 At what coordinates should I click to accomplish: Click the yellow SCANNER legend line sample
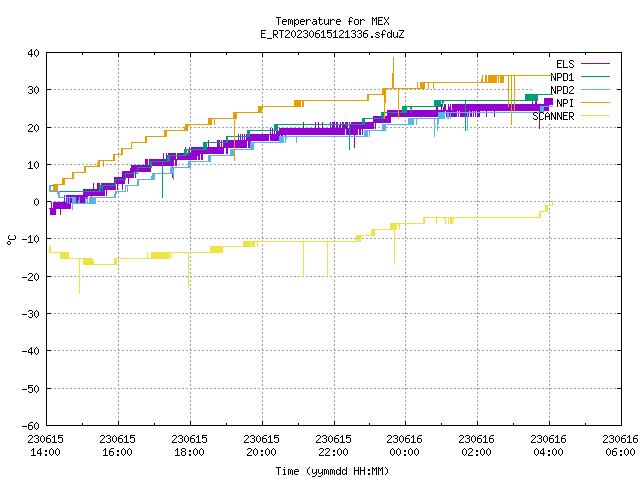(595, 116)
